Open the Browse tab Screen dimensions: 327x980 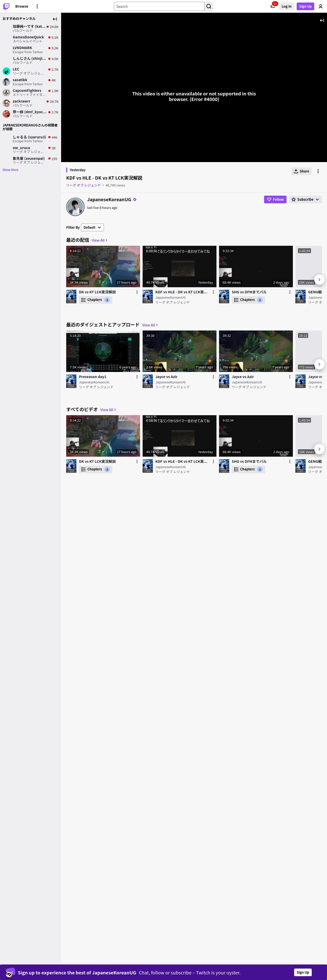pos(22,6)
